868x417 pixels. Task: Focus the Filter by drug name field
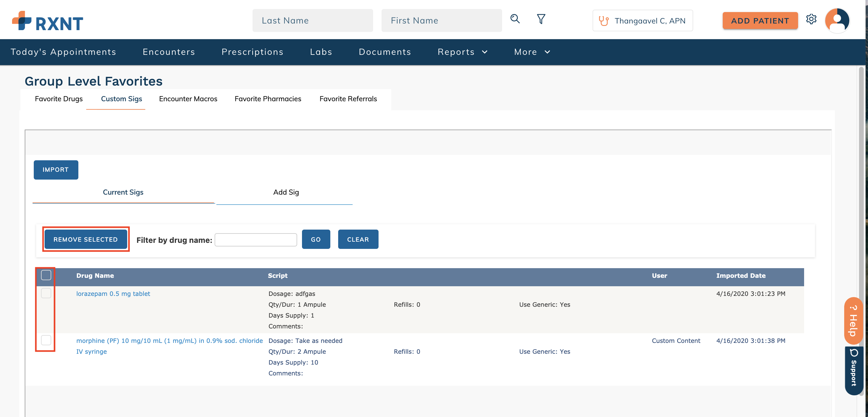coord(255,240)
